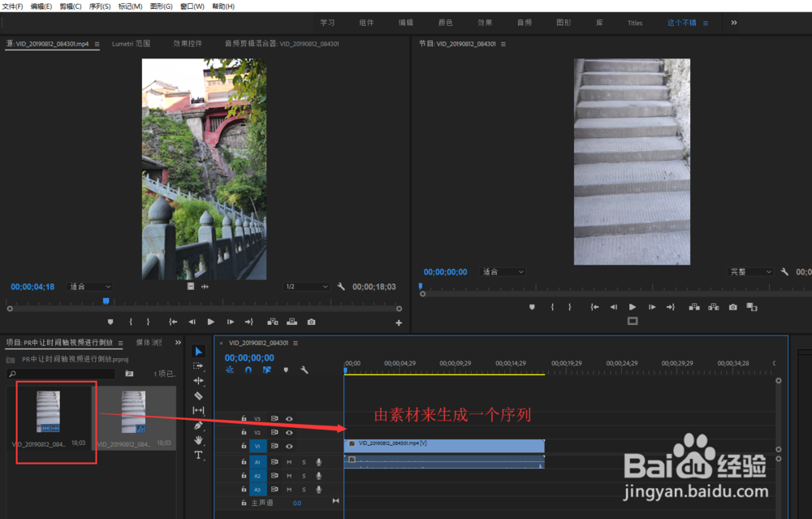
Task: Open source monitor zoom level dropdown
Action: pyautogui.click(x=90, y=287)
